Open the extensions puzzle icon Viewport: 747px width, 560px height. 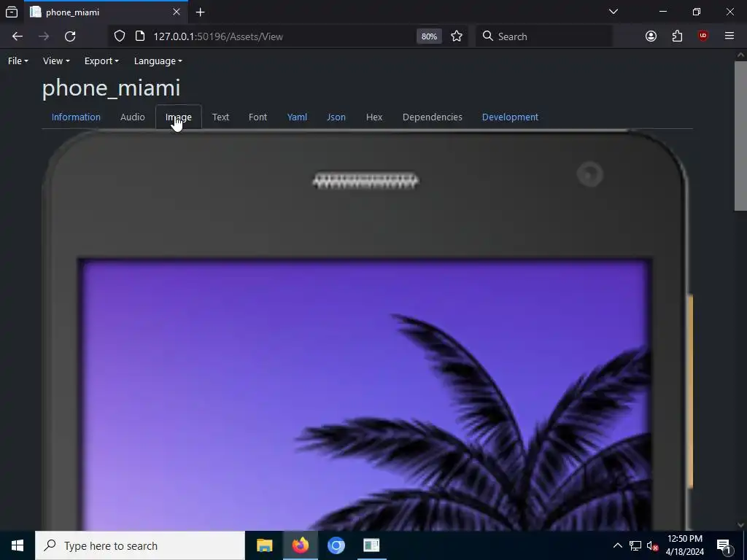(x=677, y=36)
